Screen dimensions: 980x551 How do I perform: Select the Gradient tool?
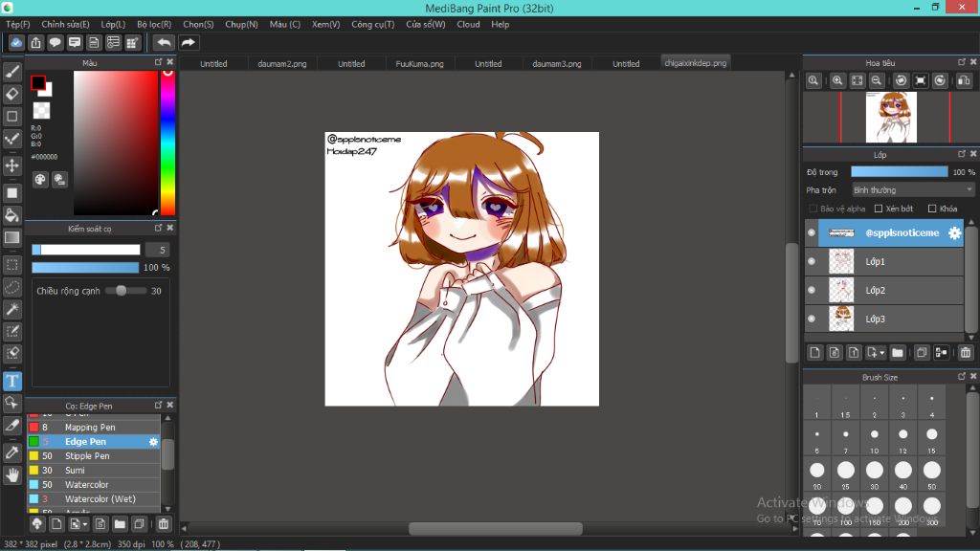click(x=11, y=237)
